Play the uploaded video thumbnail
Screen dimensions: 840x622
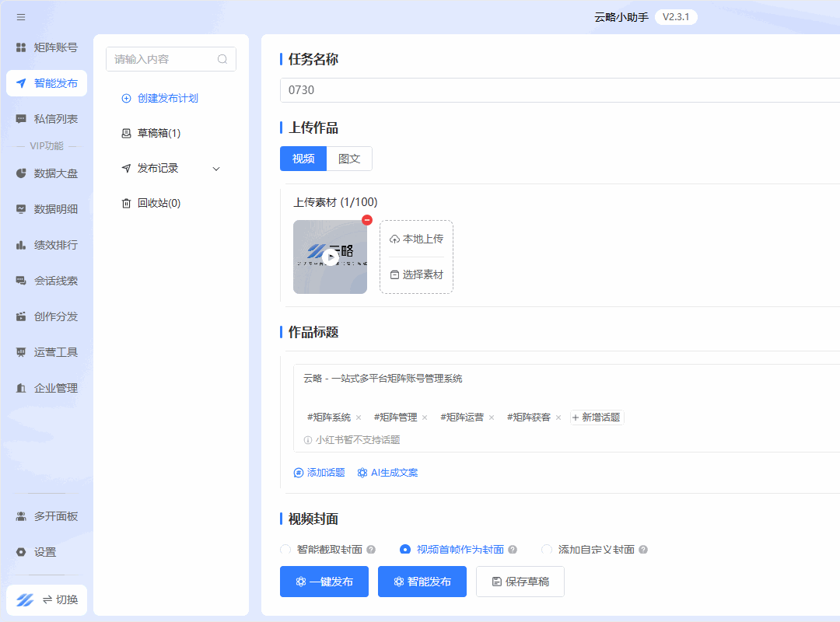tap(331, 257)
